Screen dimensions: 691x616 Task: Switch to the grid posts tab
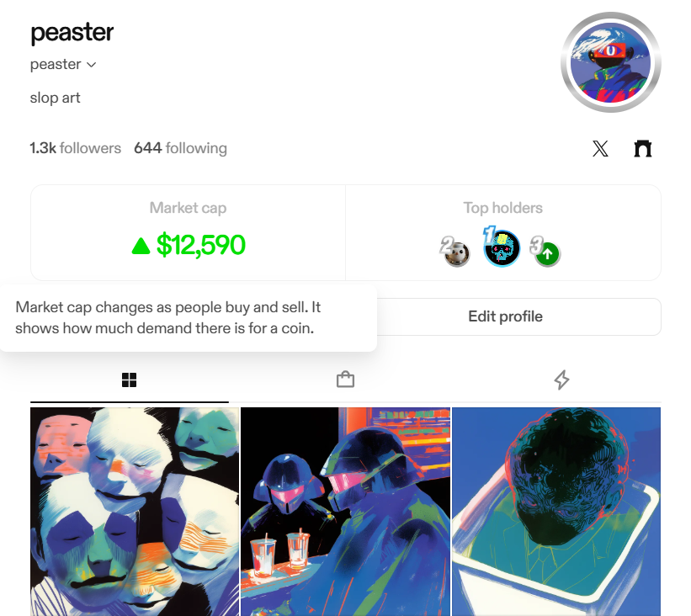pyautogui.click(x=129, y=380)
